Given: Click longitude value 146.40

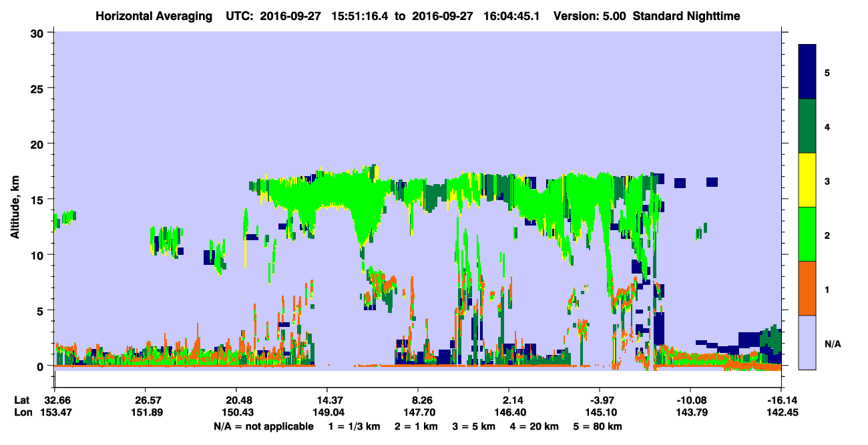Looking at the screenshot, I should point(509,412).
